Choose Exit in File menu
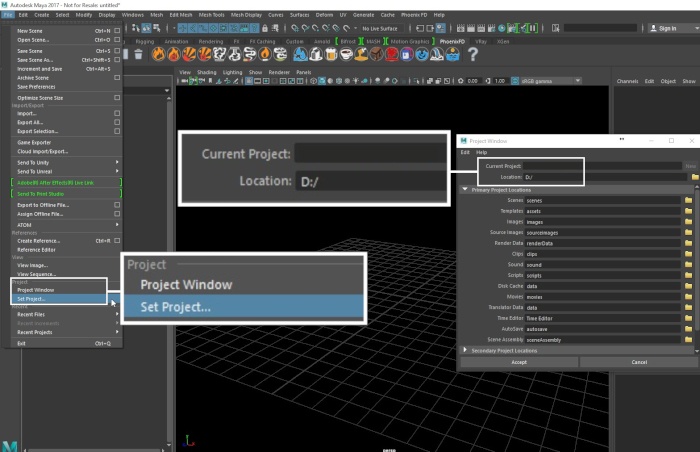 pyautogui.click(x=21, y=343)
